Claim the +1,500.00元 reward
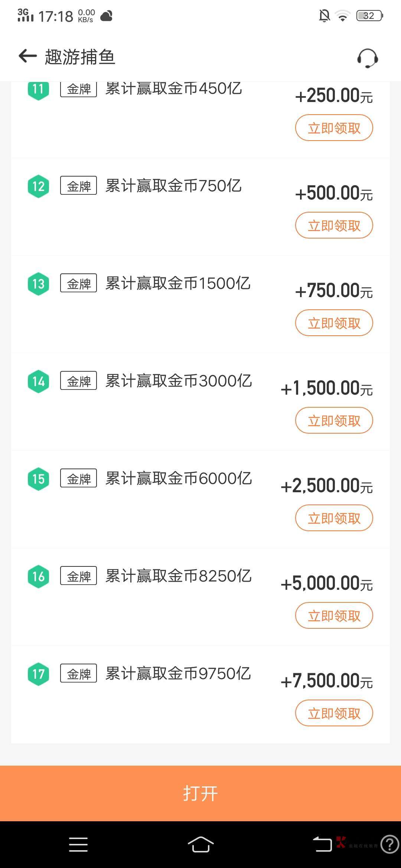This screenshot has height=868, width=401. (334, 421)
